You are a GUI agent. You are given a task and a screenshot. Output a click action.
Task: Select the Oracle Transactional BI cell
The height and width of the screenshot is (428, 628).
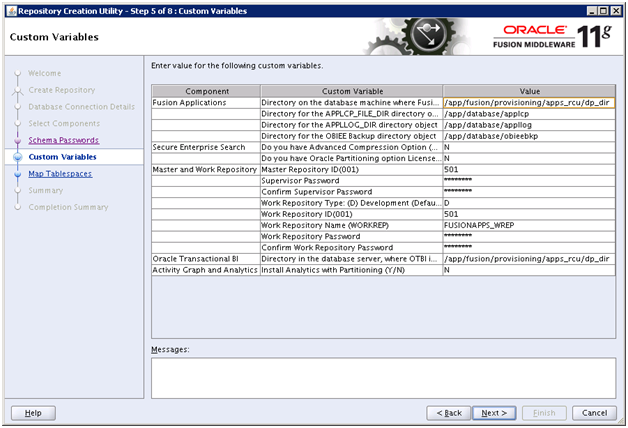[x=206, y=259]
